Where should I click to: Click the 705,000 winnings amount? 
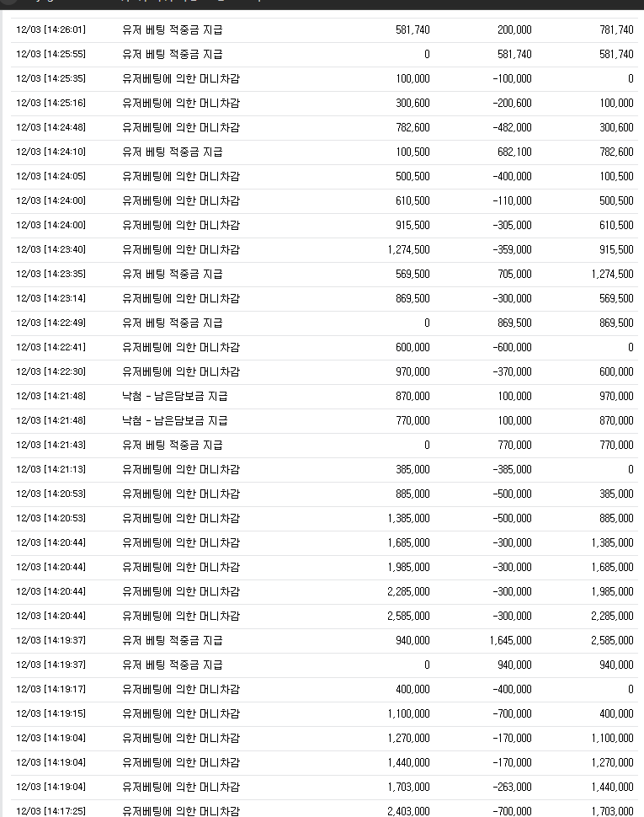tap(514, 274)
